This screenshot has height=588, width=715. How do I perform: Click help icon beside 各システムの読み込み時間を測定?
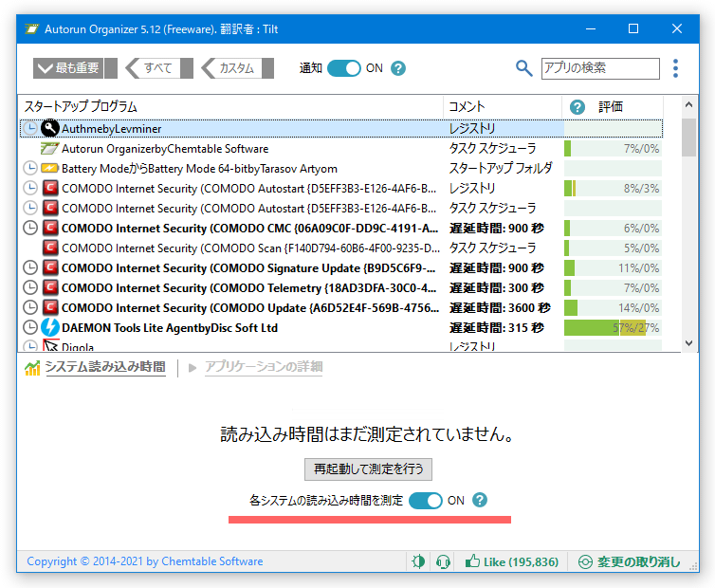(479, 500)
